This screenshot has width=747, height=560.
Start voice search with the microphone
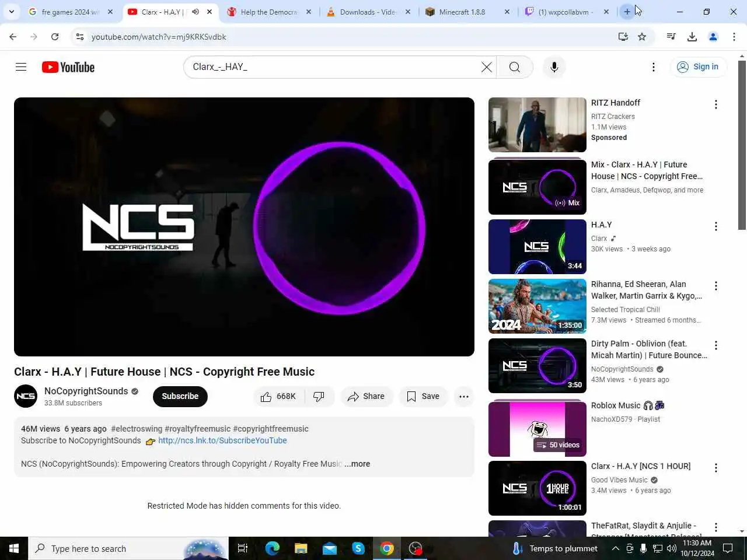[x=554, y=67]
